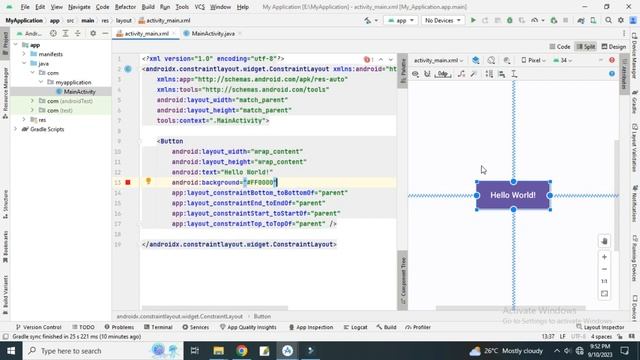
Task: Click the Align icon in design toolbar
Action: (502, 74)
